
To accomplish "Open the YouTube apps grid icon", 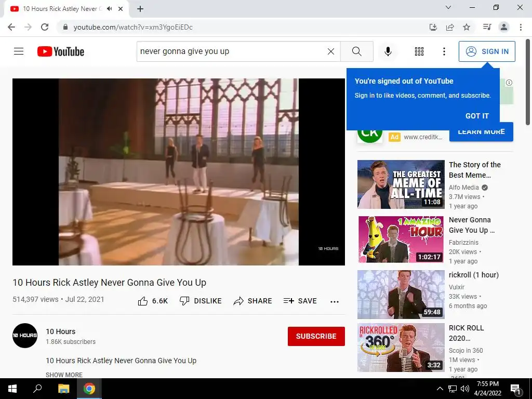I will click(x=419, y=51).
